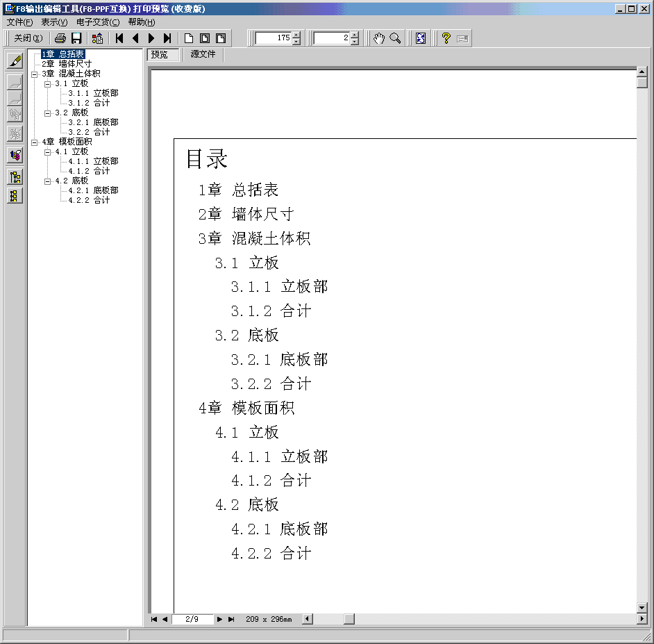Switch to the 源文件 tab
The width and height of the screenshot is (654, 644).
tap(203, 54)
